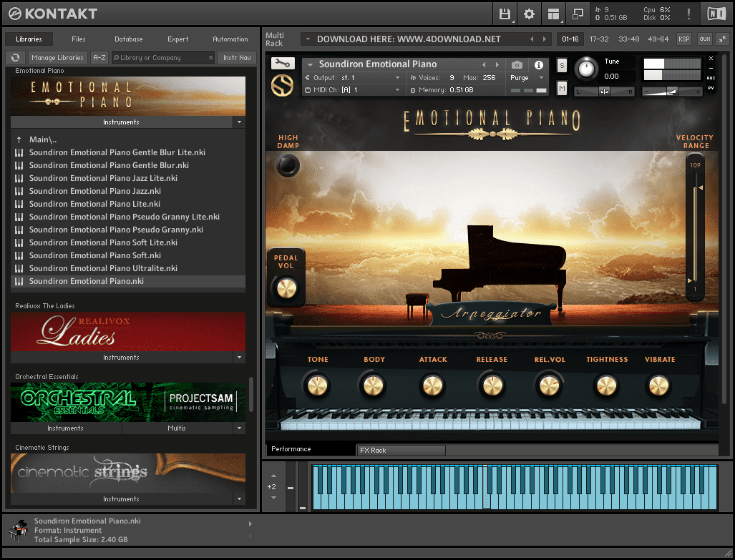
Task: Click the NI logo icon
Action: (716, 14)
